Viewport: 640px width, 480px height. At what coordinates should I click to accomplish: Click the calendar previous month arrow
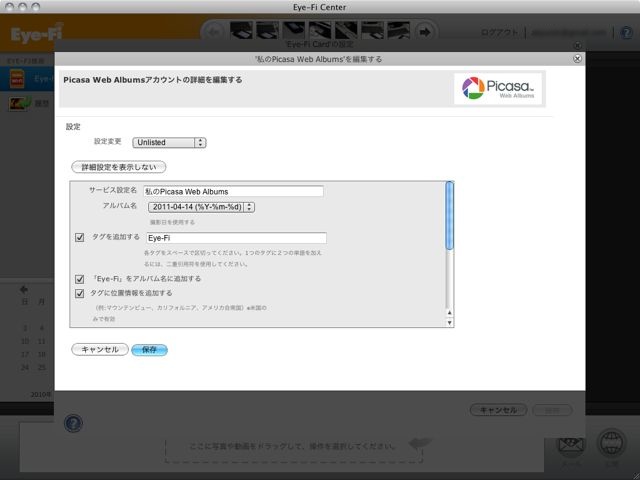pyautogui.click(x=24, y=290)
